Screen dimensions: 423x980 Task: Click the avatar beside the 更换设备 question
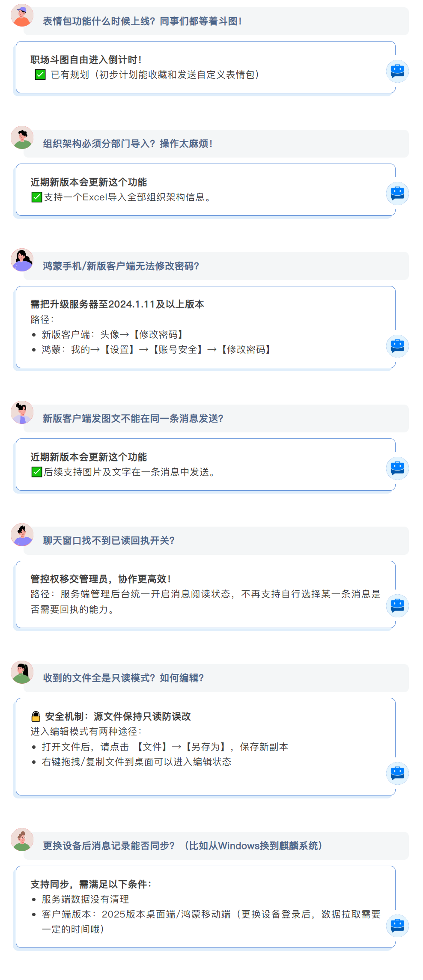coord(22,840)
